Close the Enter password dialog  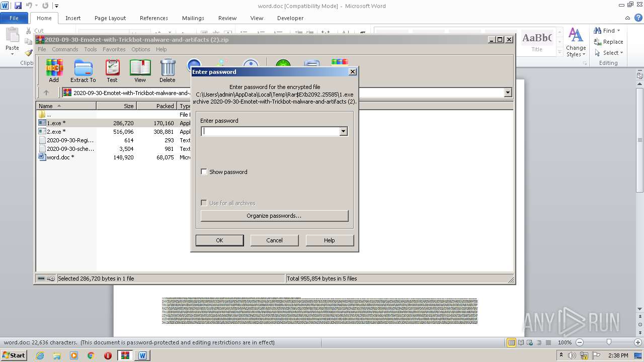[353, 72]
